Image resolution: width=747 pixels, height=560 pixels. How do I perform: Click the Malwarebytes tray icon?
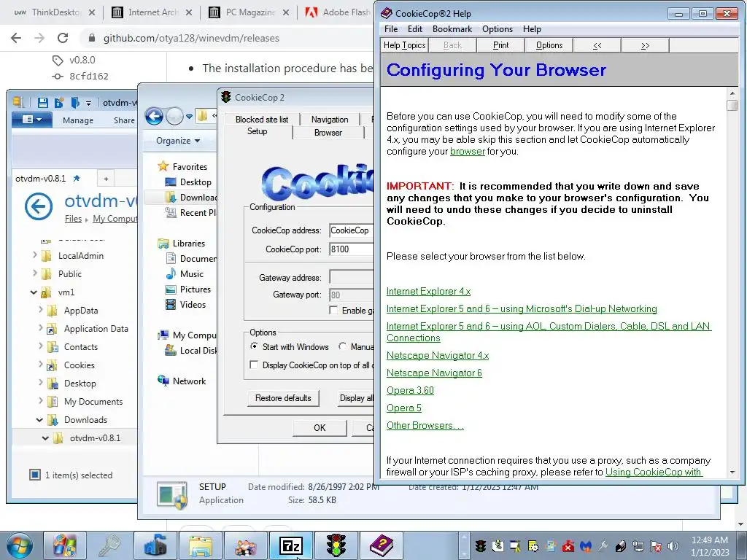pyautogui.click(x=586, y=546)
